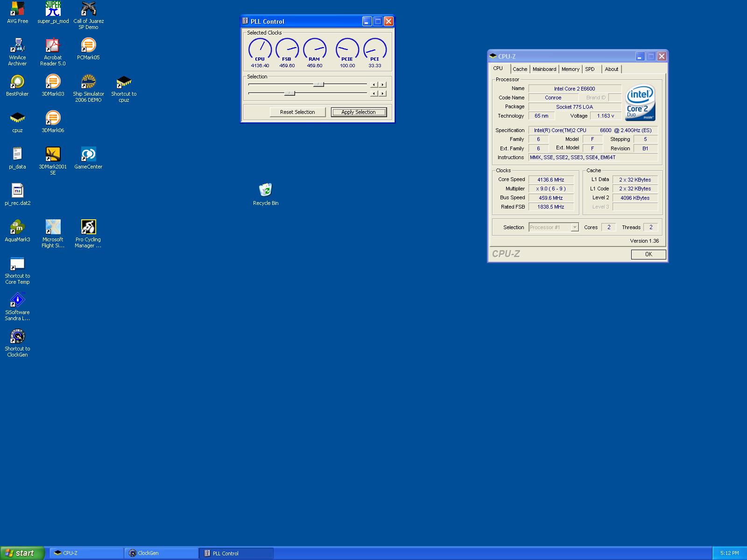Click the upper PLL Control slider thumb
Viewport: 747px width, 560px height.
coord(318,84)
